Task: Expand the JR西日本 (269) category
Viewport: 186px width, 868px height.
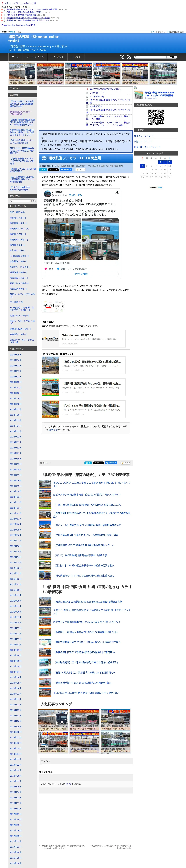Action: point(26,240)
